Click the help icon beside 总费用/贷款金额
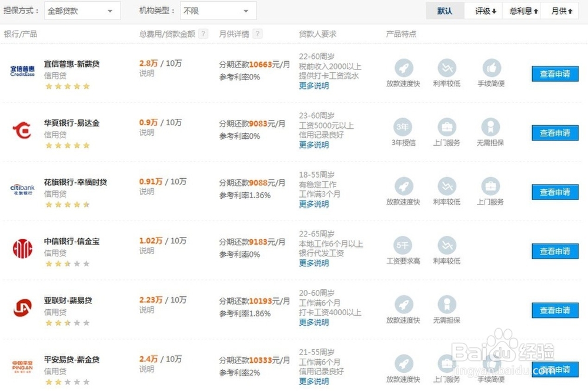 click(203, 34)
